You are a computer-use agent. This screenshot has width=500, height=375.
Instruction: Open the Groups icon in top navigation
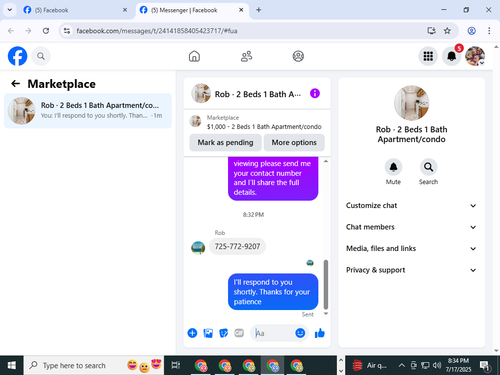[298, 56]
